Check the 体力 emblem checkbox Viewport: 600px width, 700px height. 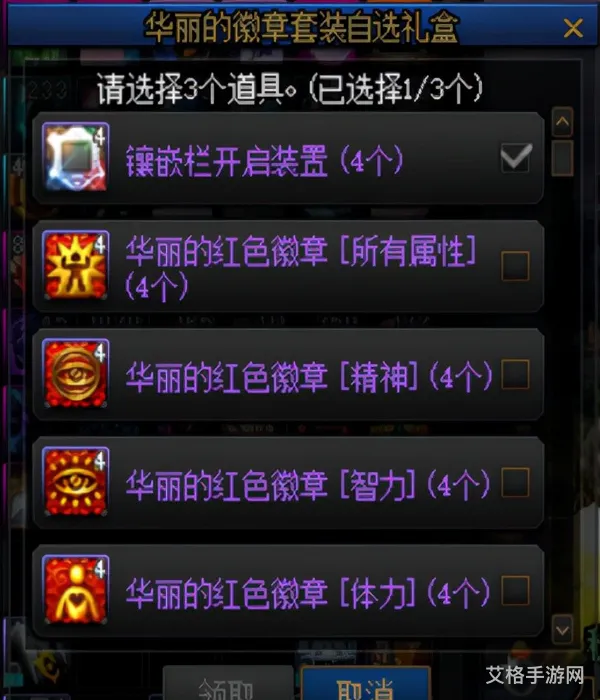click(x=516, y=590)
